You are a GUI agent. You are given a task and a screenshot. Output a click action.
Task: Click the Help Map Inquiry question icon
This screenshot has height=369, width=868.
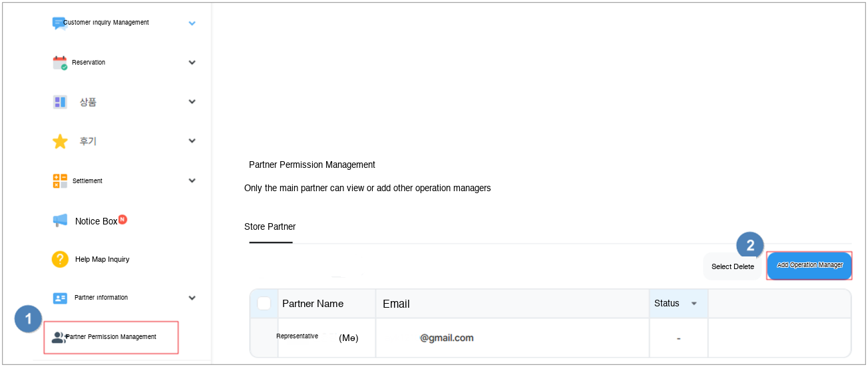coord(60,259)
